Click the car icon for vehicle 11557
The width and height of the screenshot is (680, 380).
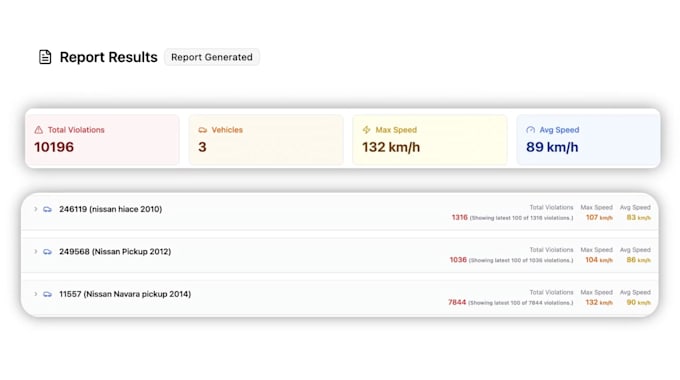click(x=47, y=294)
